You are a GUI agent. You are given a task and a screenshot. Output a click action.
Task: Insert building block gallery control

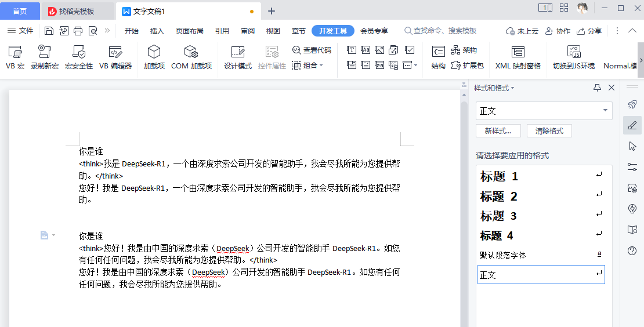(x=393, y=50)
